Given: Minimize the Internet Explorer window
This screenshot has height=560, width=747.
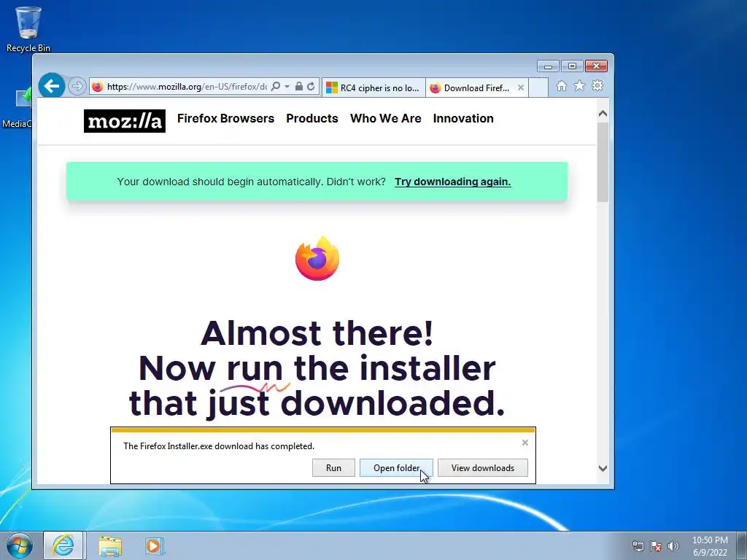Looking at the screenshot, I should pos(548,66).
